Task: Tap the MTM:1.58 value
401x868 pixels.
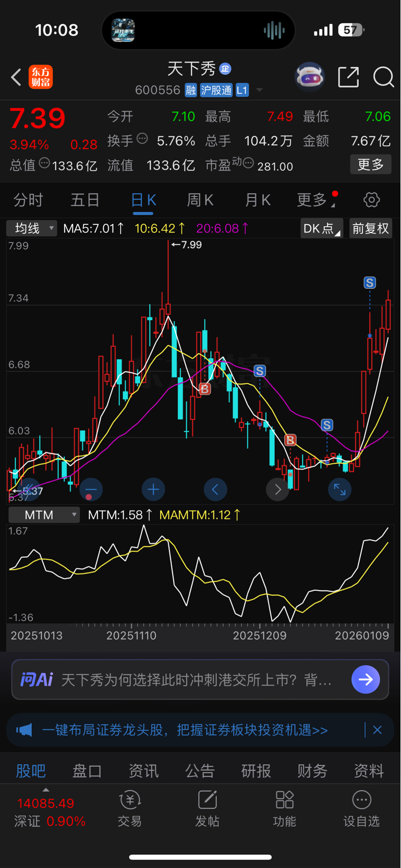Action: [120, 515]
